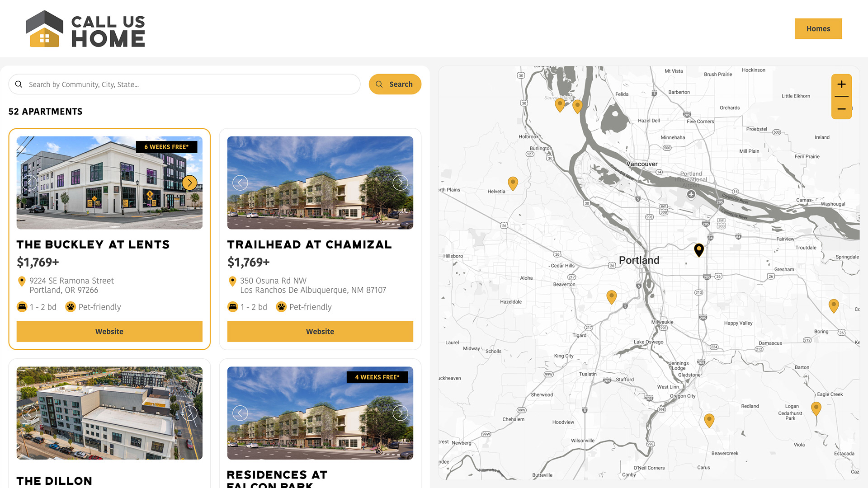Click The Dillon aerial photo thumbnail

[109, 413]
